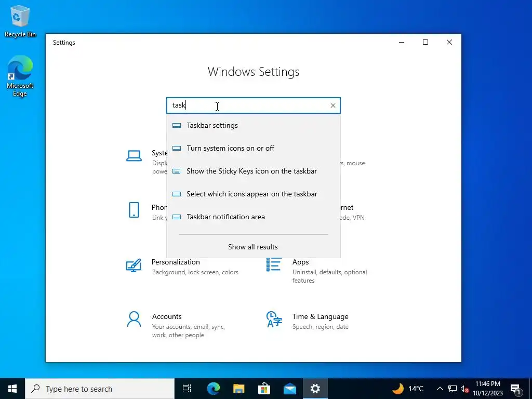Click the muted volume tray icon
Image resolution: width=532 pixels, height=399 pixels.
pyautogui.click(x=464, y=389)
